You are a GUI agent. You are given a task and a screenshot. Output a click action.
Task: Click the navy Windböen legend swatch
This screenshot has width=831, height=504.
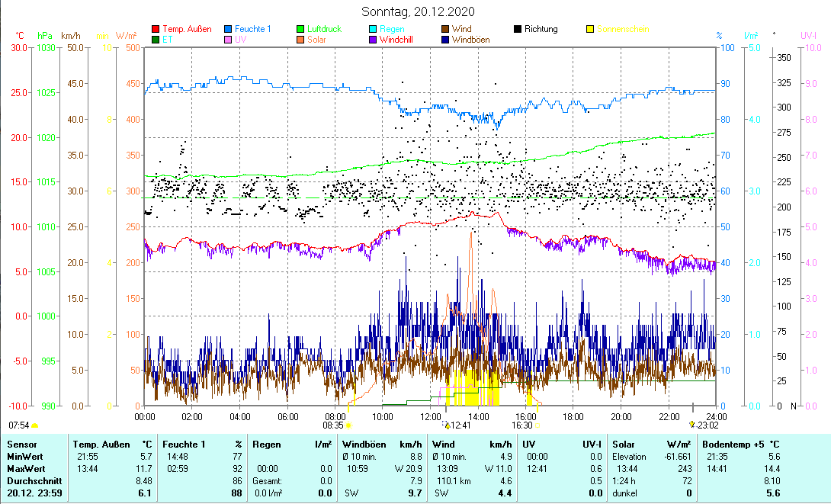point(444,40)
